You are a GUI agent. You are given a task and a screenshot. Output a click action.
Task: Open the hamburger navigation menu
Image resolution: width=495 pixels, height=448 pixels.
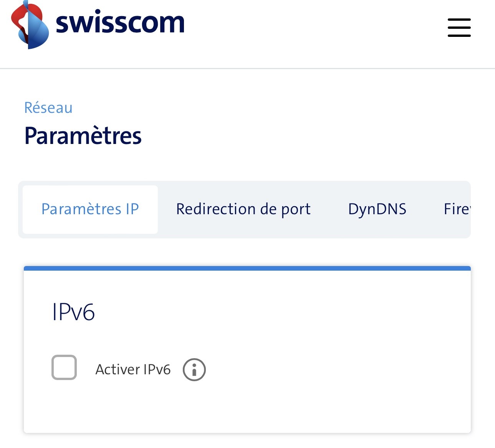click(x=459, y=28)
